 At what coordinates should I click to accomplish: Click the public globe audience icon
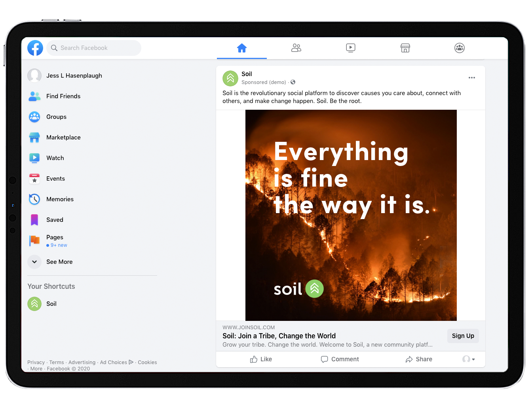tap(293, 82)
